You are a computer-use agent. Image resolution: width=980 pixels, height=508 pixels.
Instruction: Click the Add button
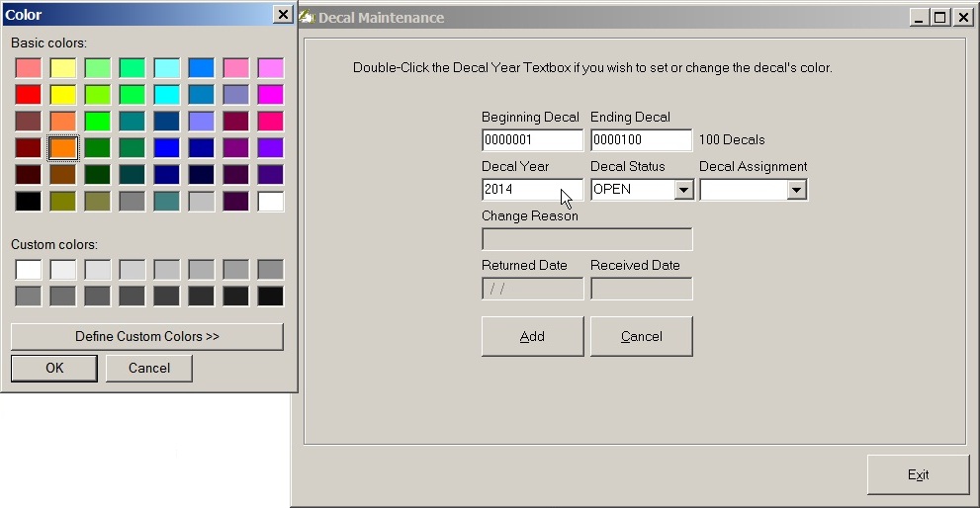coord(532,337)
